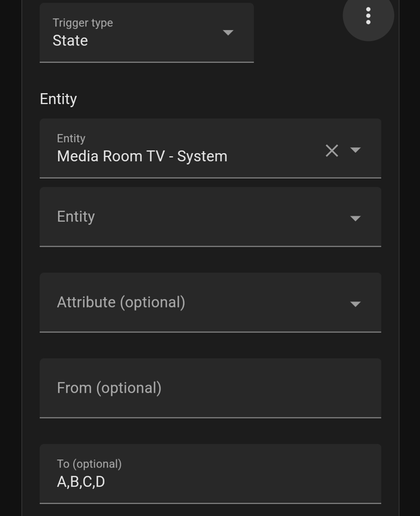Focus the From (optional) field

click(x=211, y=388)
